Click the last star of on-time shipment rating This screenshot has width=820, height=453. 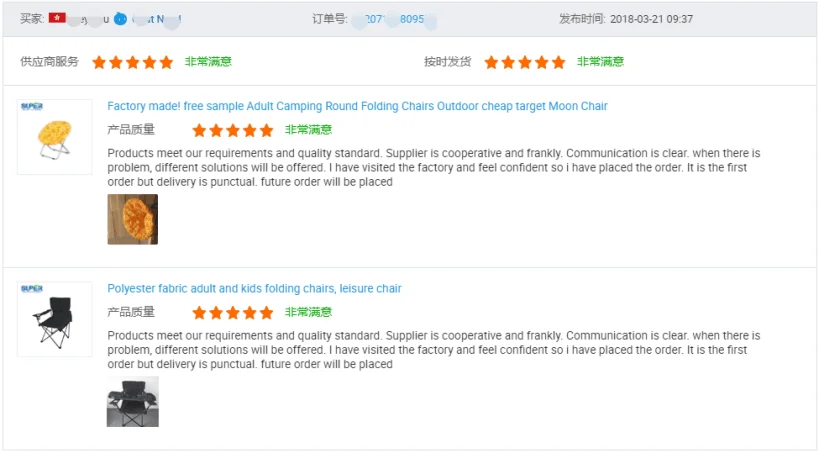click(x=558, y=62)
